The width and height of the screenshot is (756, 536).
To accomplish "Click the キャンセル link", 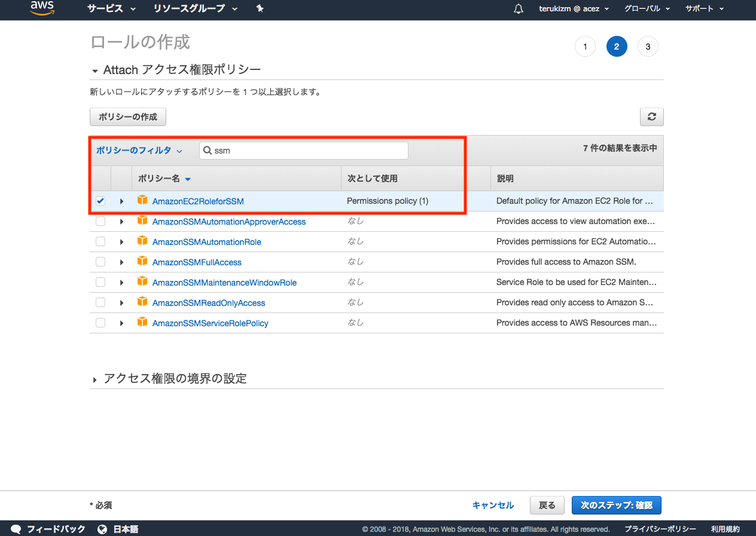I will tap(493, 506).
